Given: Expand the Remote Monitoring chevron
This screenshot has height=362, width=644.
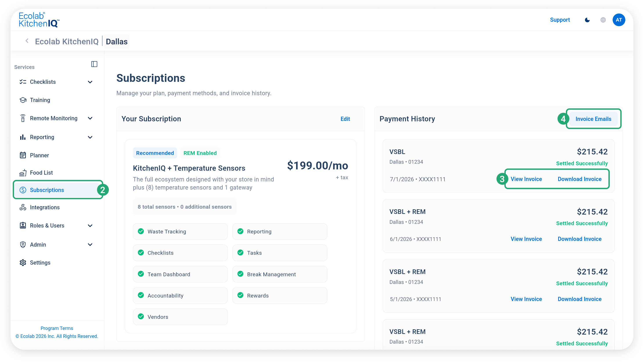Looking at the screenshot, I should 90,118.
